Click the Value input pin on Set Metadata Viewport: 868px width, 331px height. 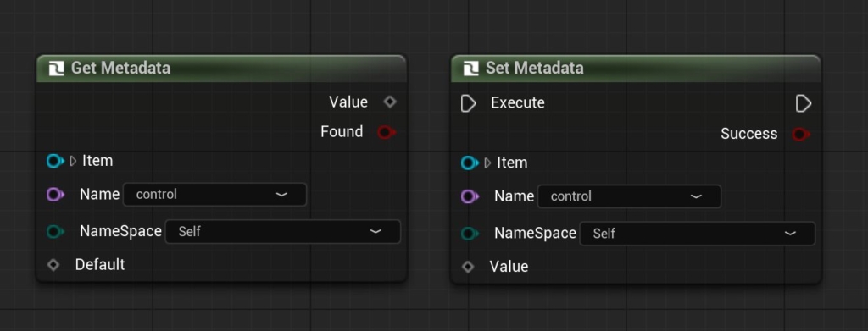click(468, 267)
